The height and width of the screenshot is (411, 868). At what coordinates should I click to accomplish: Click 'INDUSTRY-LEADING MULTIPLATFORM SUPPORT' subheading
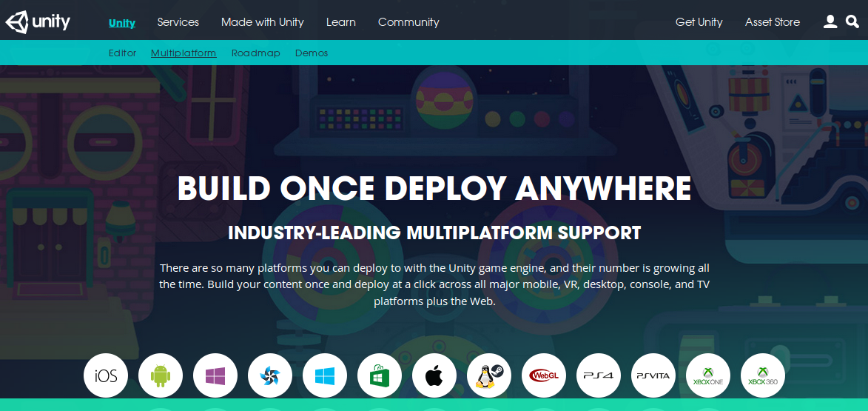tap(434, 233)
